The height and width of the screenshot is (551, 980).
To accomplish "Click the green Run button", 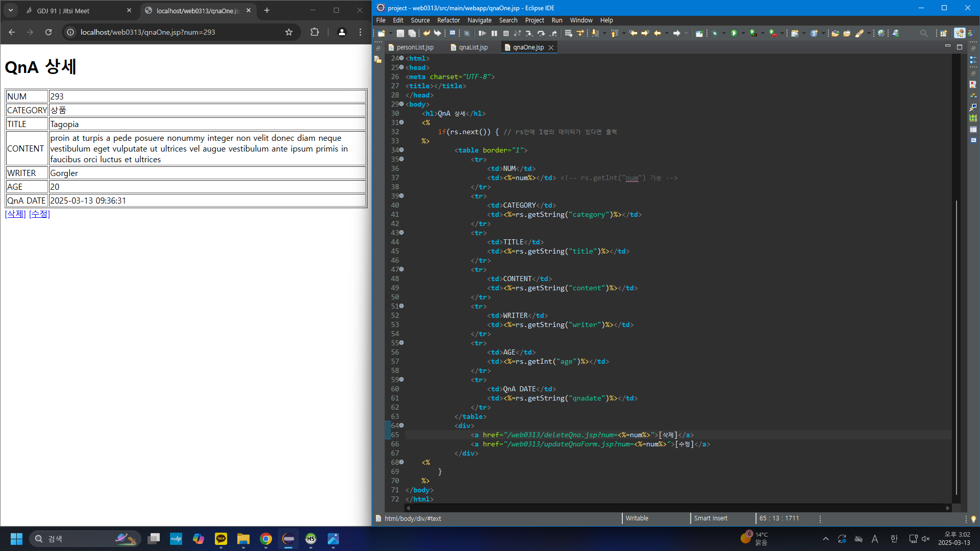I will 734,33.
